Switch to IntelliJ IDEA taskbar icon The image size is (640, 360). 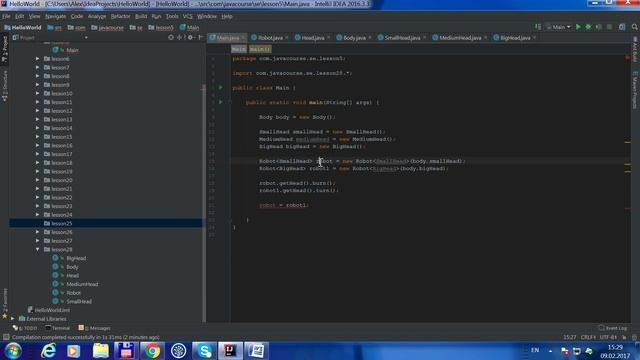point(230,351)
